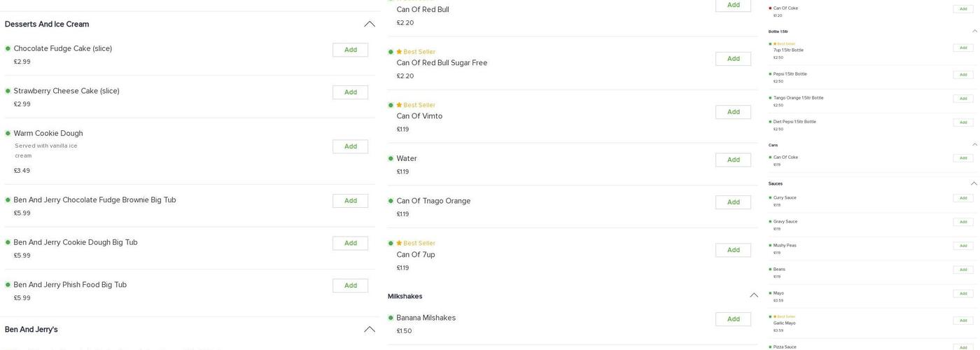Click the green dot beside Banana Milshakes
980x350 pixels.
tap(391, 318)
